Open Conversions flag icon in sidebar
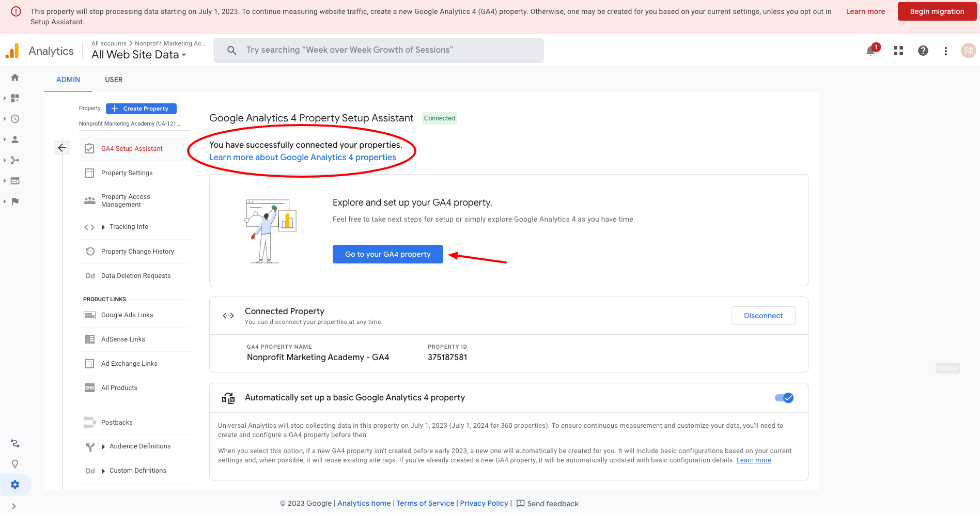 (15, 201)
